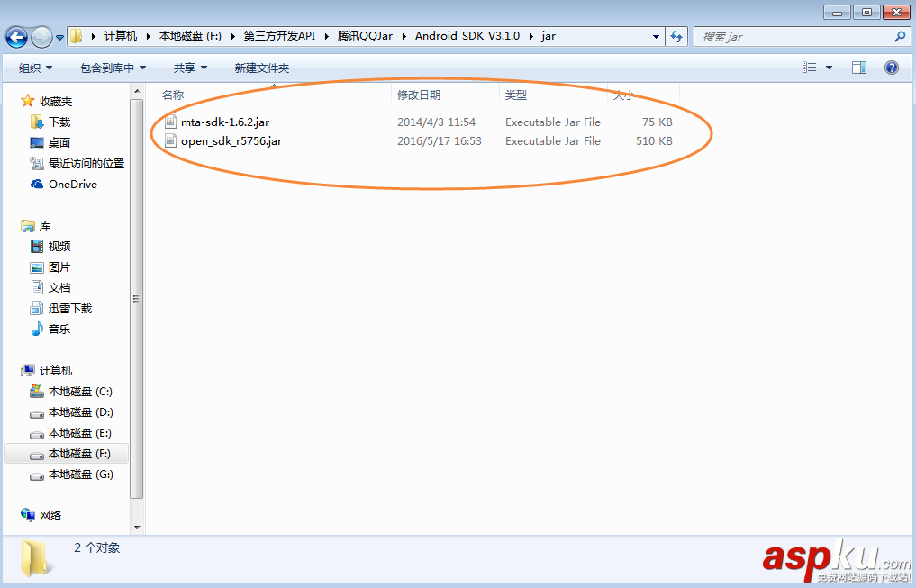This screenshot has height=588, width=916.
Task: Select 第三方开发API in the address breadcrumb
Action: coord(279,36)
